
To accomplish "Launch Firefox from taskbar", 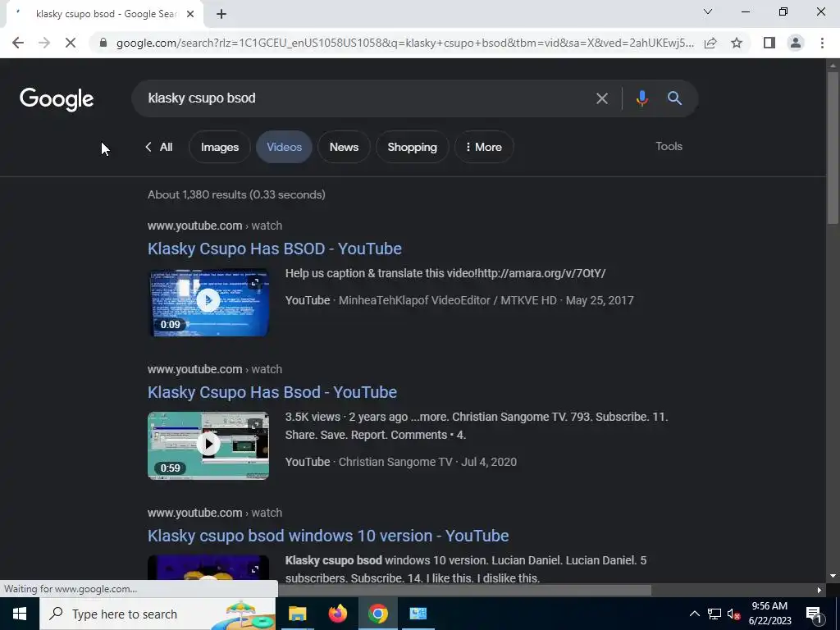I will coord(337,614).
